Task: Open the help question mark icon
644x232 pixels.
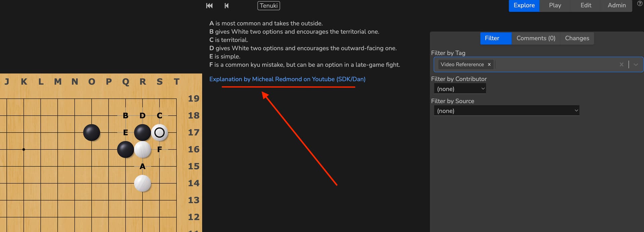Action: click(x=640, y=4)
